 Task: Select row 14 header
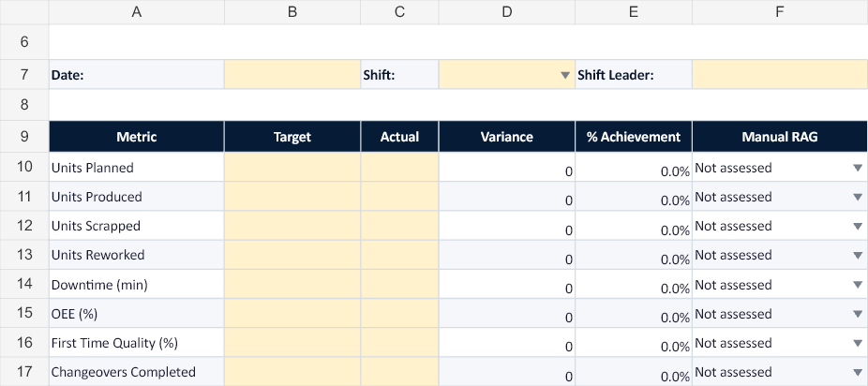(x=24, y=284)
